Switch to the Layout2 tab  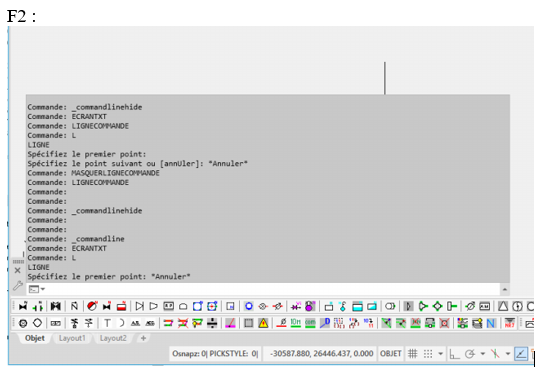pos(113,338)
